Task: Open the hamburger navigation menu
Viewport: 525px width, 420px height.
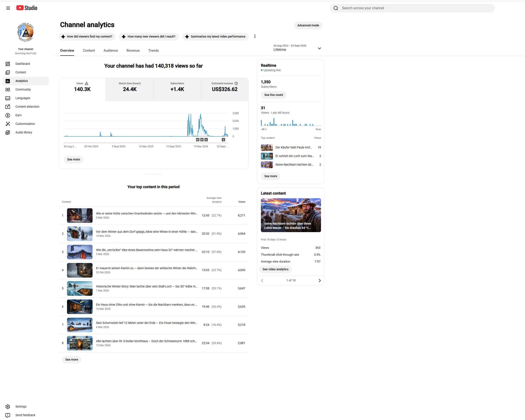Action: click(8, 8)
